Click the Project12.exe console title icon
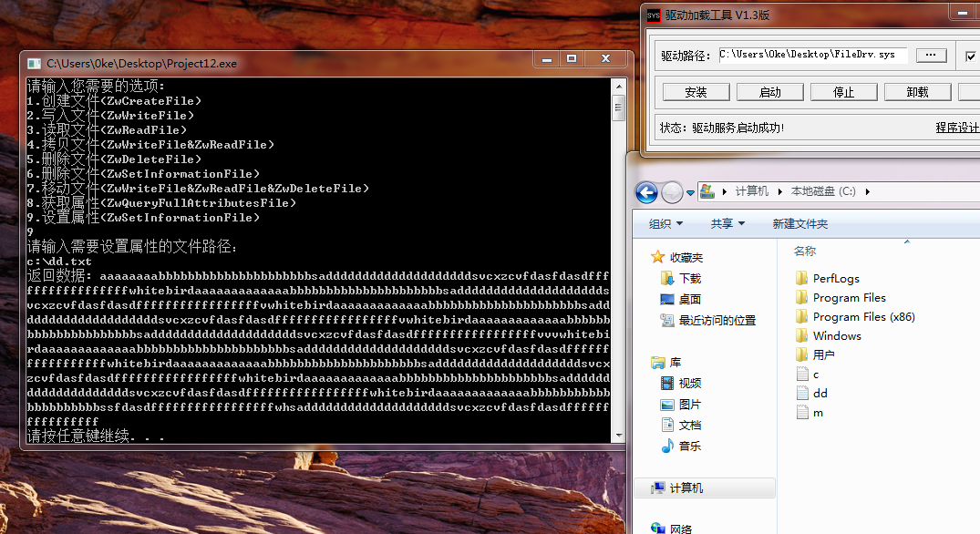This screenshot has width=980, height=534. 34,64
